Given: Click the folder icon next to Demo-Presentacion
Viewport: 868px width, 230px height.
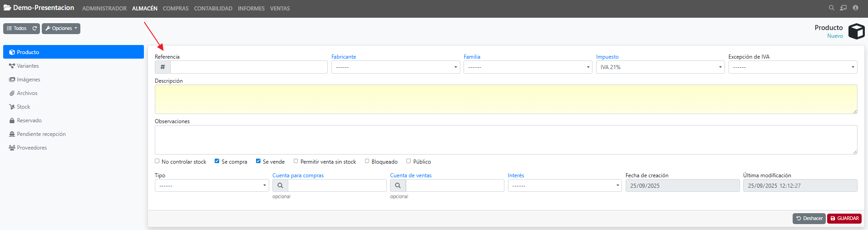Looking at the screenshot, I should pyautogui.click(x=7, y=8).
